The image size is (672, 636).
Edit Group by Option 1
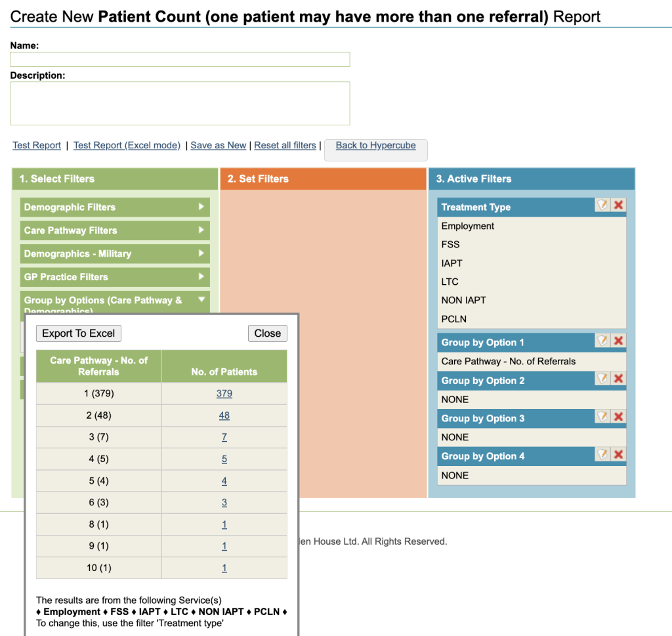click(602, 341)
